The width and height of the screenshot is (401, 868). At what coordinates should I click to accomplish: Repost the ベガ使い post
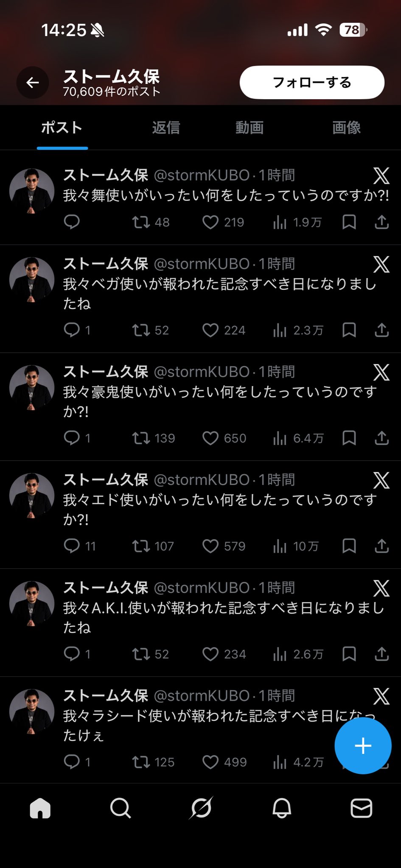(141, 330)
